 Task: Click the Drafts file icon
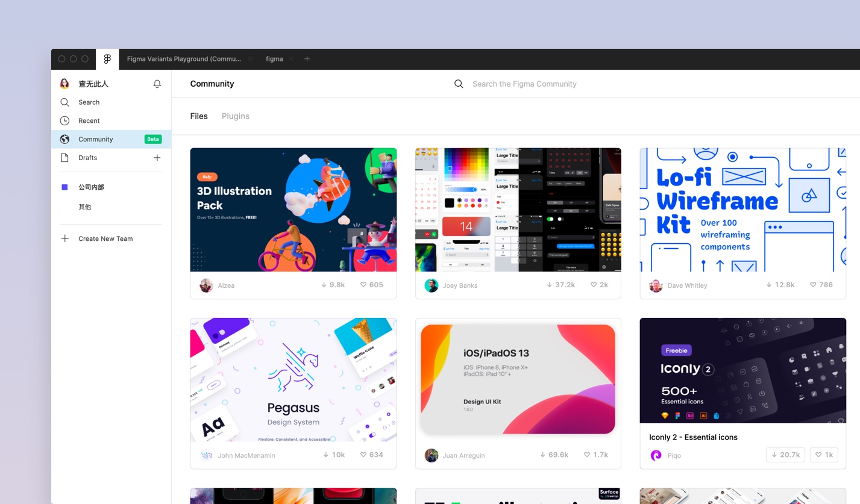click(x=64, y=158)
